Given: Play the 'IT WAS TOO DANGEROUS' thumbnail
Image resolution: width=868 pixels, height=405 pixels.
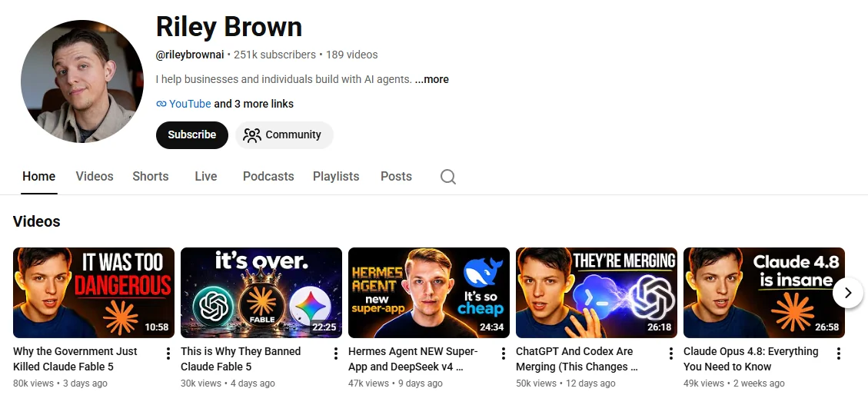Looking at the screenshot, I should (94, 293).
